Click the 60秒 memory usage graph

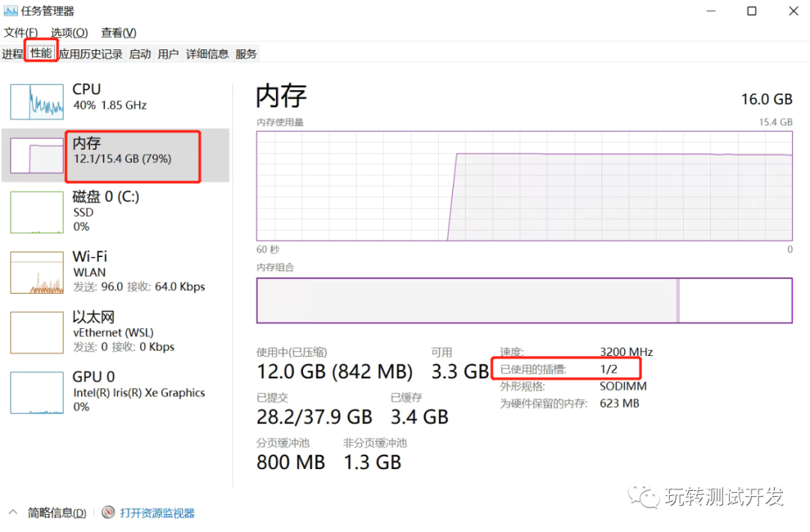point(525,186)
